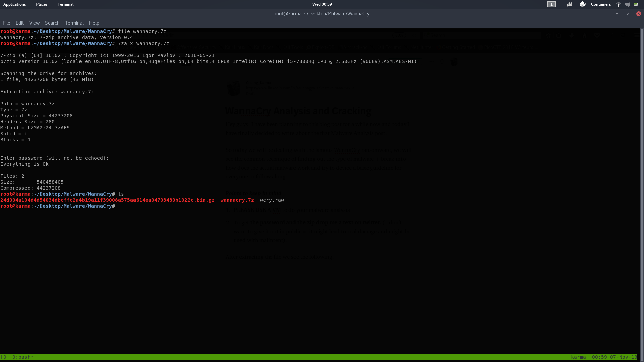
Task: Click the unmaximize icon on the terminal titlebar
Action: pyautogui.click(x=628, y=14)
